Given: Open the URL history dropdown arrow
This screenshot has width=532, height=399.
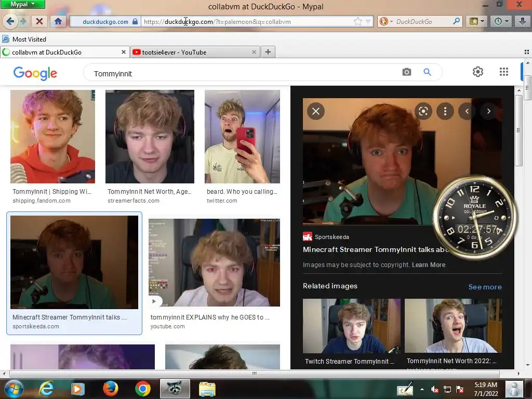Looking at the screenshot, I should coord(368,22).
